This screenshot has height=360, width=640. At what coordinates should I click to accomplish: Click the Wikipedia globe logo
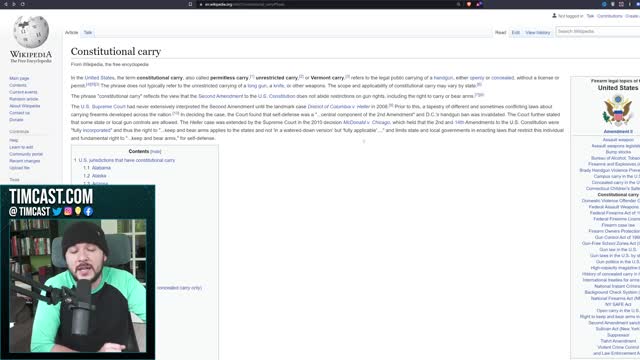(31, 32)
